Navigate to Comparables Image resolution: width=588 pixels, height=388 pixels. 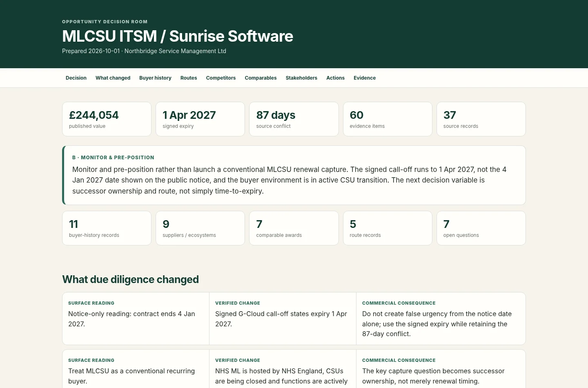[x=261, y=78]
